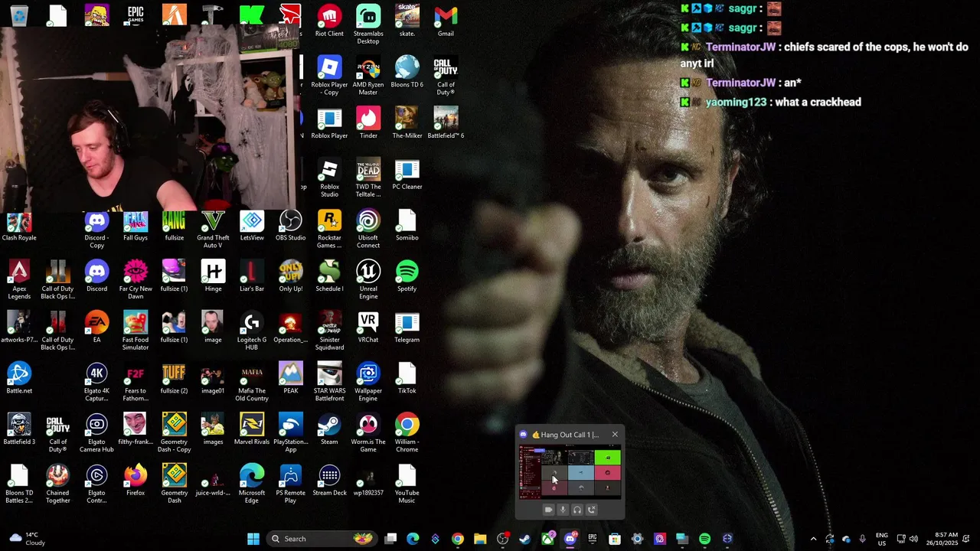Select Logitech G HUB icon
Screen dimensions: 980x551
(252, 331)
